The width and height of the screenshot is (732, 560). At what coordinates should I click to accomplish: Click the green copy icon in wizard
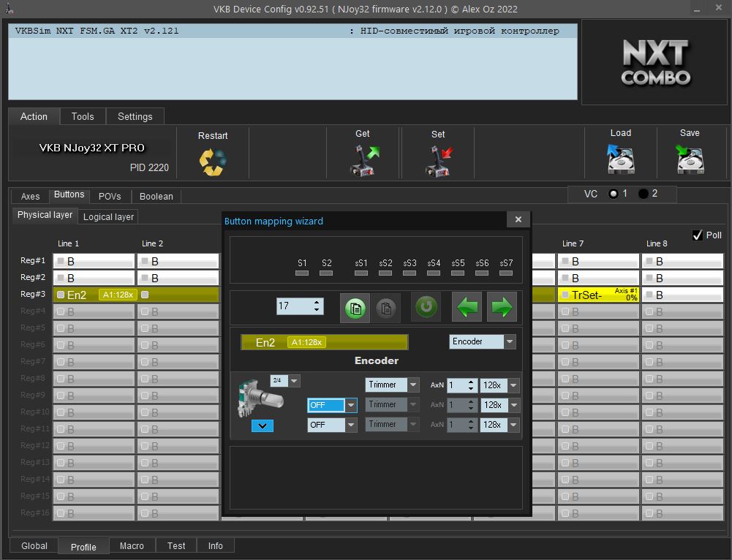coord(355,308)
